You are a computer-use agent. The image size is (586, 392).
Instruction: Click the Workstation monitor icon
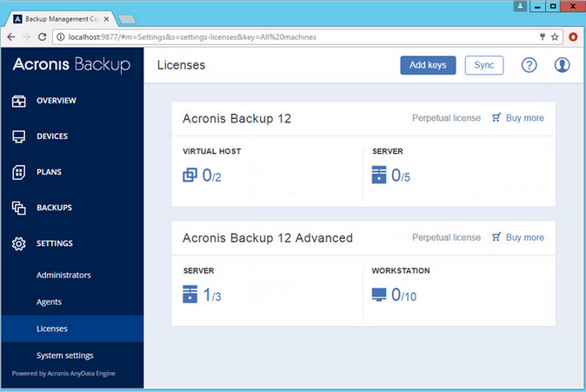[x=379, y=295]
